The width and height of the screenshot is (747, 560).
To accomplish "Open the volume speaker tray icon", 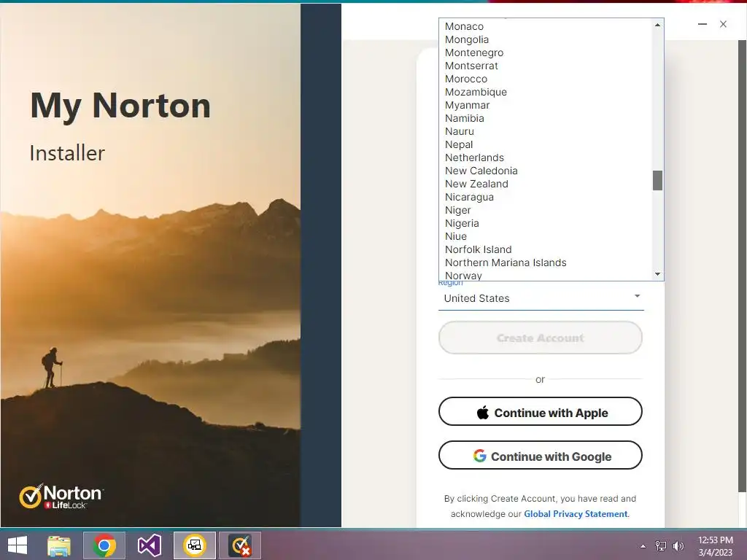I will 678,546.
